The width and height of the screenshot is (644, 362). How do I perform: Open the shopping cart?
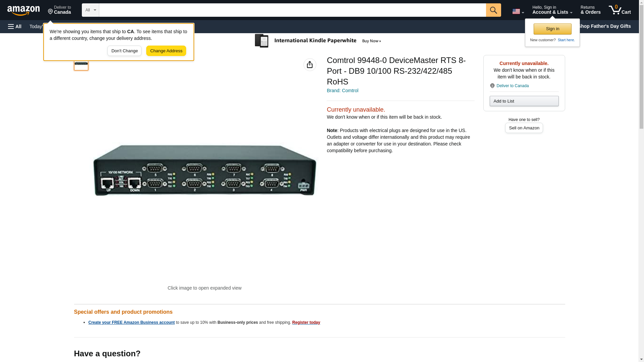[x=620, y=10]
